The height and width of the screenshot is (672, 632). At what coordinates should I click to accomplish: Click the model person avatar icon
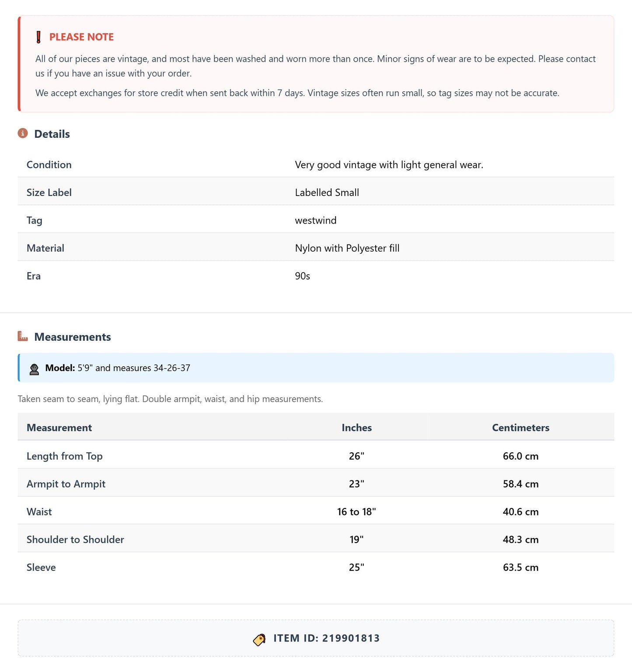[34, 369]
